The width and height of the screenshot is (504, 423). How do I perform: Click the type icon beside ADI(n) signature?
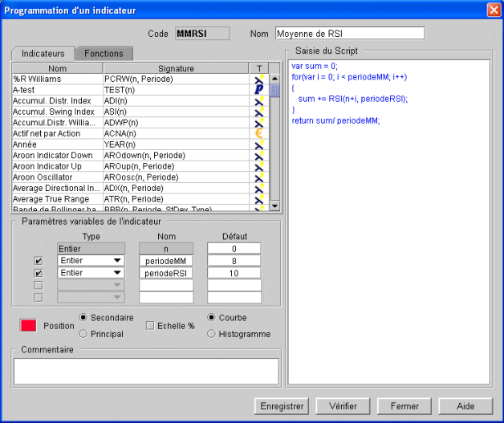259,101
